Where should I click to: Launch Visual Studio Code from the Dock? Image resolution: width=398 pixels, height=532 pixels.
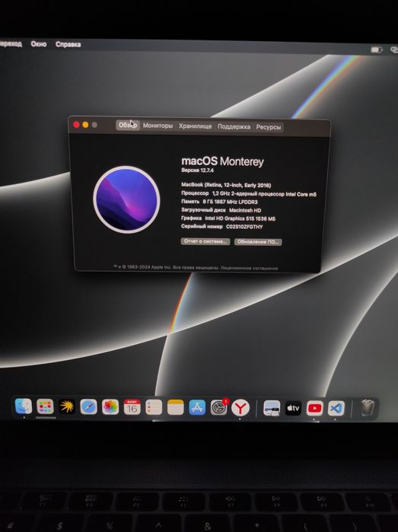(336, 408)
